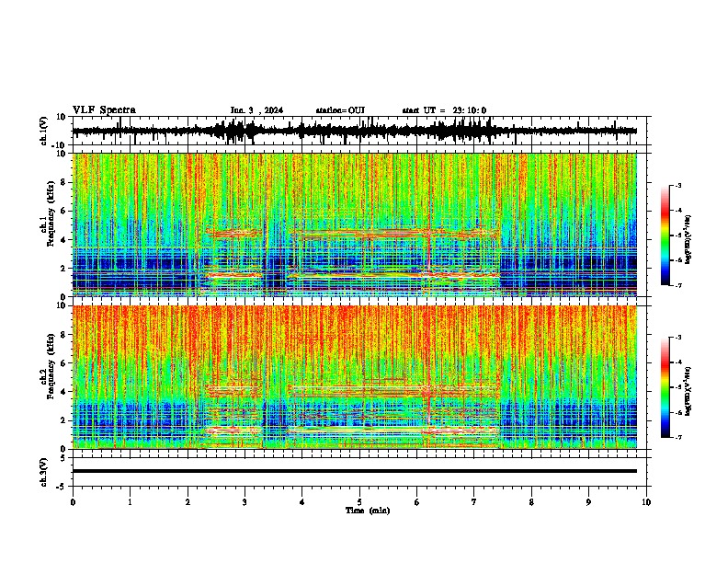Click time-axis tick label '7'

coord(474,502)
